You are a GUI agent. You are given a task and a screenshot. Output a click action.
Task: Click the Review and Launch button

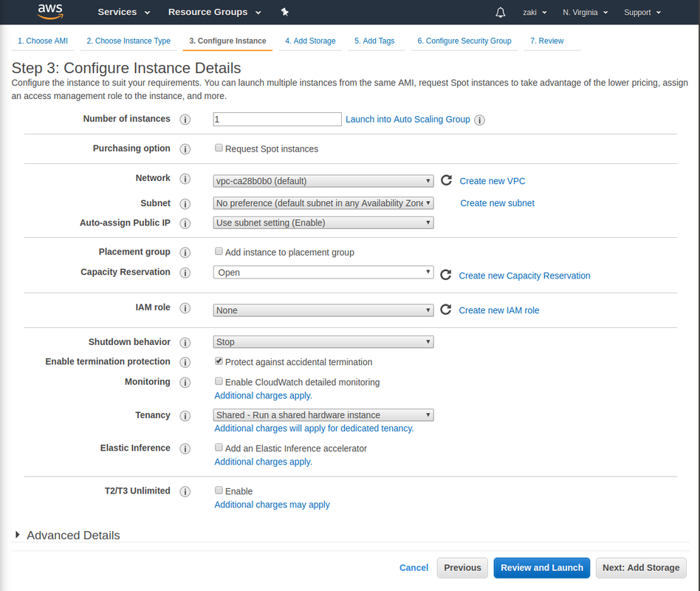point(541,567)
